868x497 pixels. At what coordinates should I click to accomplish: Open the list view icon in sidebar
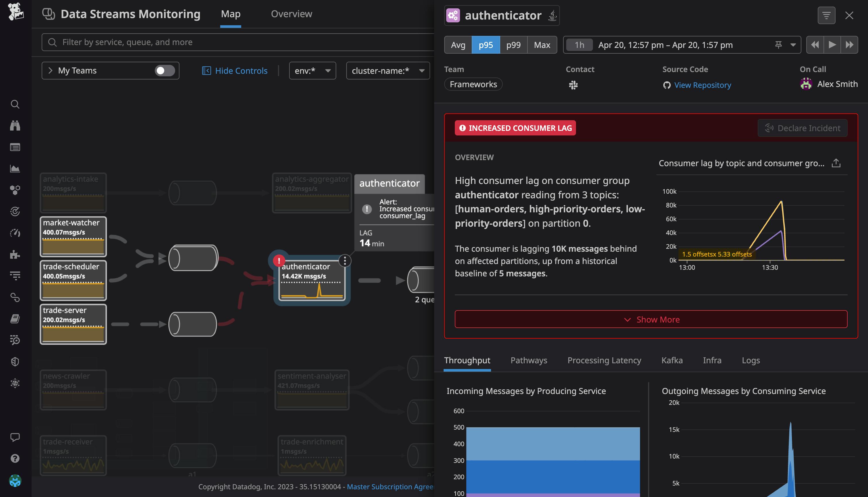(15, 147)
